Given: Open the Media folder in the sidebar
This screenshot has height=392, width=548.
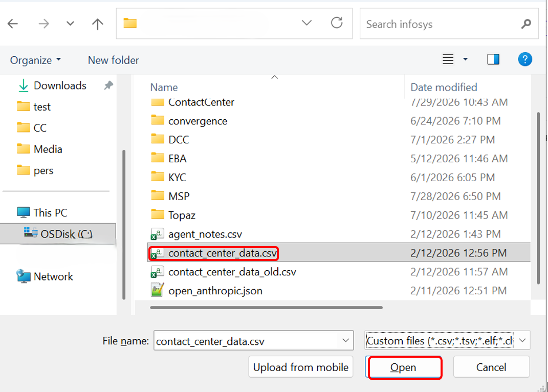Looking at the screenshot, I should pyautogui.click(x=48, y=149).
